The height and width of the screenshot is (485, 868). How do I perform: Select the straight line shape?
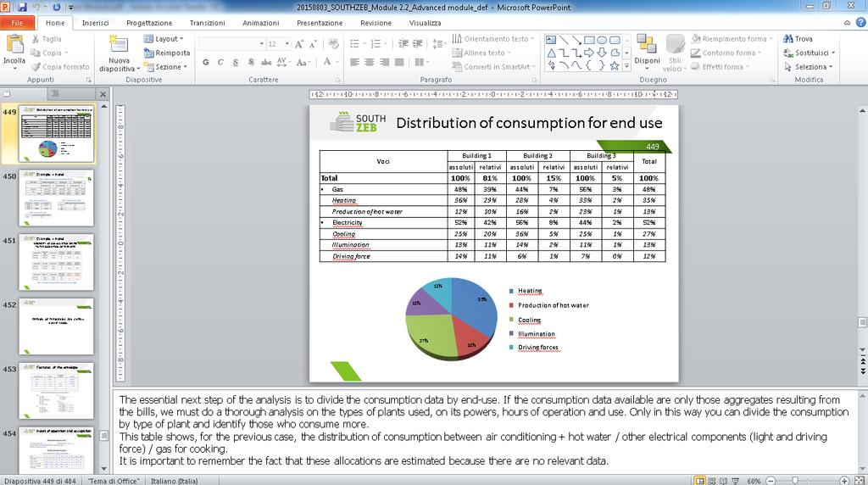tap(564, 40)
